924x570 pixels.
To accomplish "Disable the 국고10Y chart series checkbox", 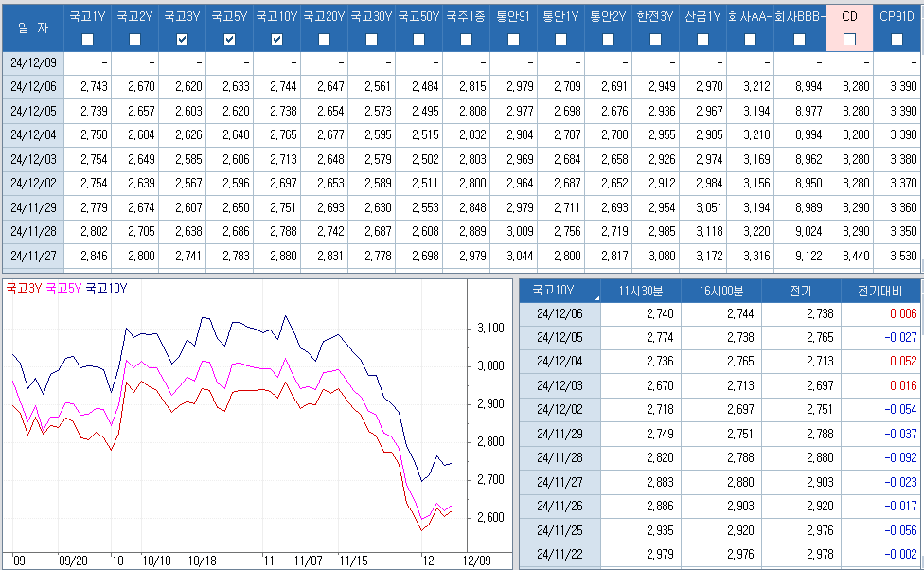I will tap(276, 39).
